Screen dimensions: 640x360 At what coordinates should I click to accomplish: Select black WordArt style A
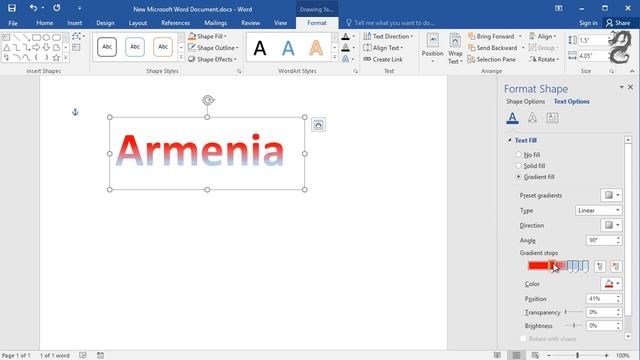[260, 48]
